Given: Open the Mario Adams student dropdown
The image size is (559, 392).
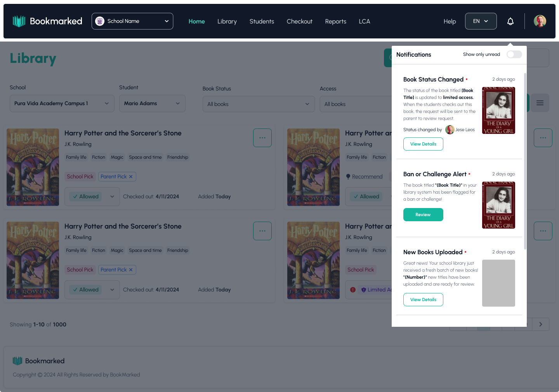Looking at the screenshot, I should point(152,104).
